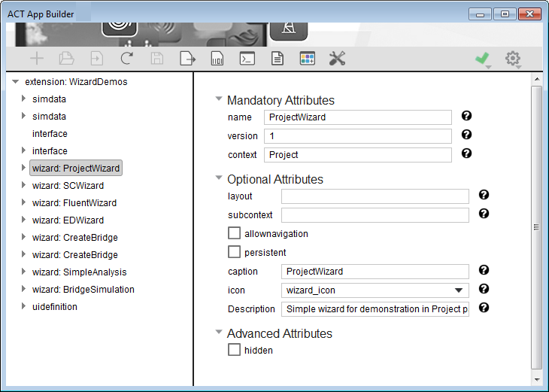Click the refresh/reload toolbar icon
Viewport: 549px width, 392px height.
coord(127,59)
